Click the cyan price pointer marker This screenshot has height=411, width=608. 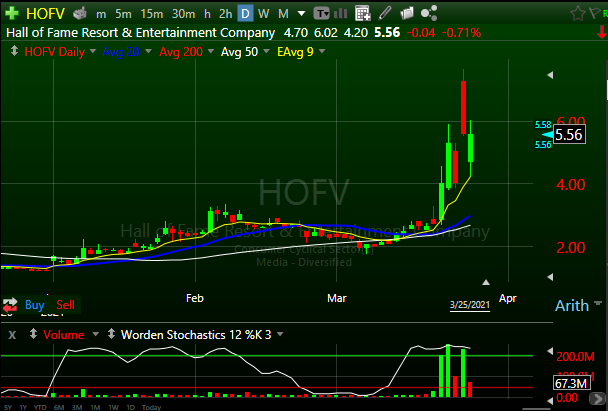click(x=548, y=135)
